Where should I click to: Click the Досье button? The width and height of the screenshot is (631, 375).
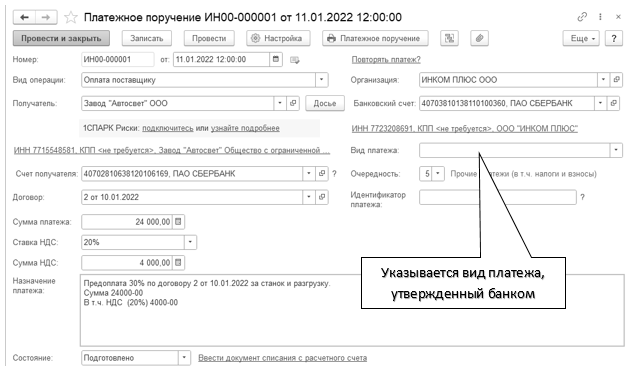tap(325, 103)
